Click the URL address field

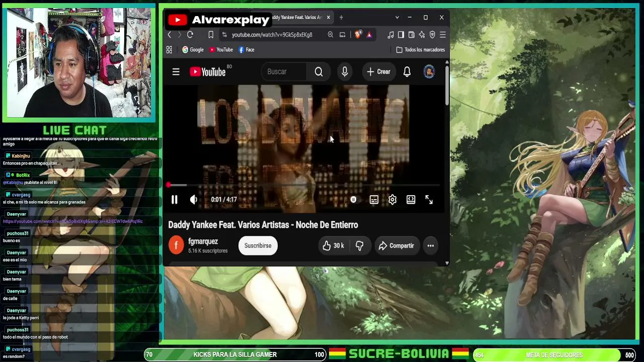[272, 35]
